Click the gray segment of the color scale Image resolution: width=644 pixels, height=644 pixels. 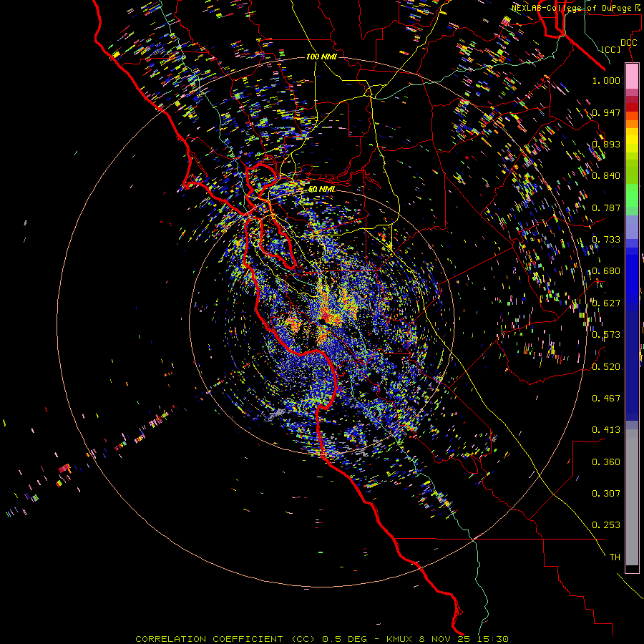pos(632,497)
